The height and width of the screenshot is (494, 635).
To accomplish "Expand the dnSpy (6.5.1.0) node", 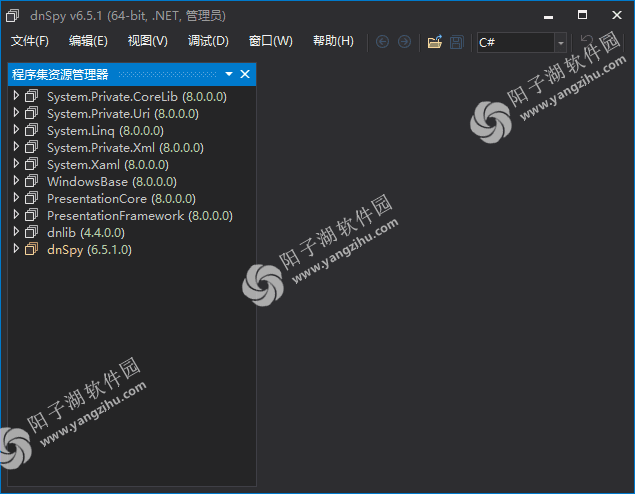I will 16,249.
